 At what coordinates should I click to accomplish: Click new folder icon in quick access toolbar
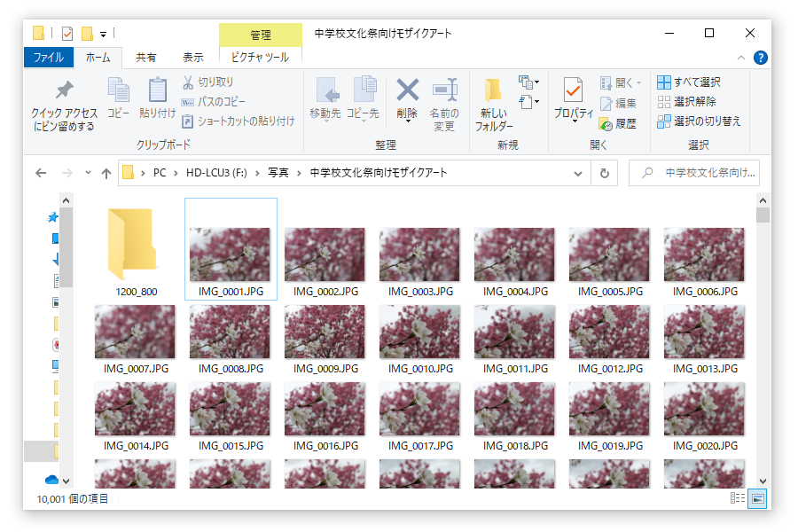coord(87,34)
